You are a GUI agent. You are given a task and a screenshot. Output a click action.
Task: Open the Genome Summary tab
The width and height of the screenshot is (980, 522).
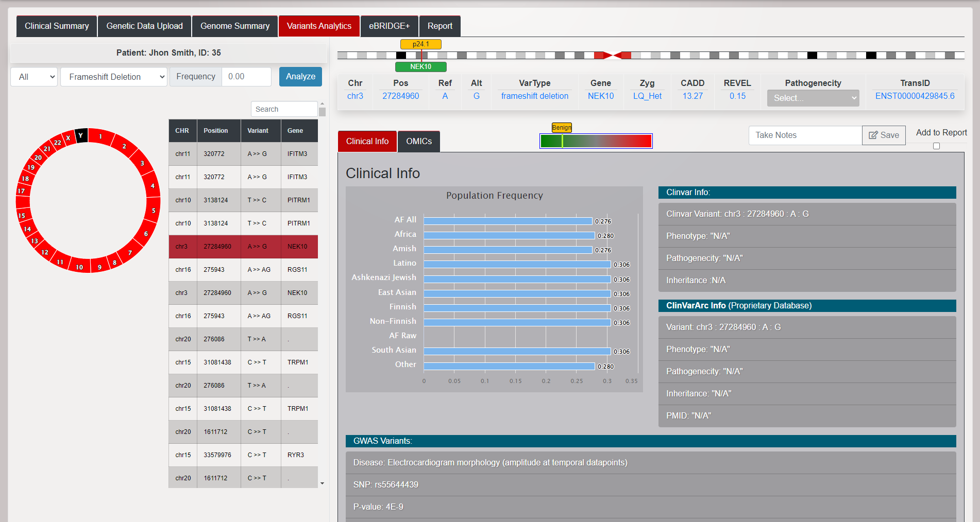[234, 26]
